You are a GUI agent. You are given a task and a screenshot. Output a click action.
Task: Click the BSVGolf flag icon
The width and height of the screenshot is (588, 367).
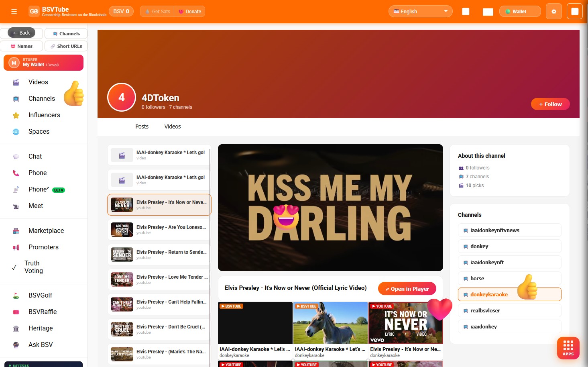pyautogui.click(x=16, y=296)
